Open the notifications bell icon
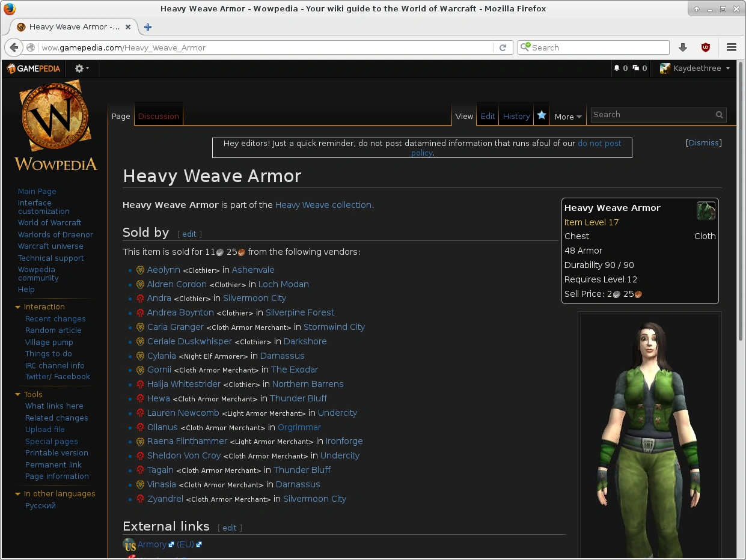Image resolution: width=746 pixels, height=560 pixels. tap(620, 68)
